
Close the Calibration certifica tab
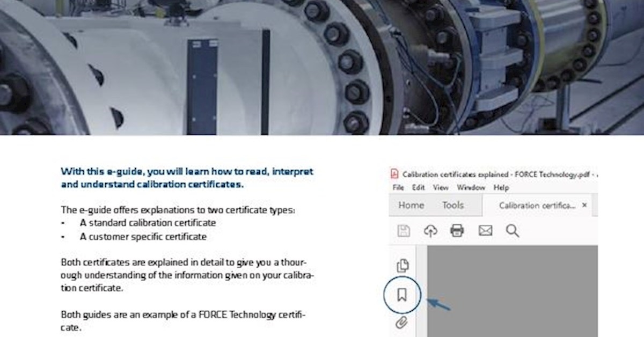pyautogui.click(x=584, y=205)
